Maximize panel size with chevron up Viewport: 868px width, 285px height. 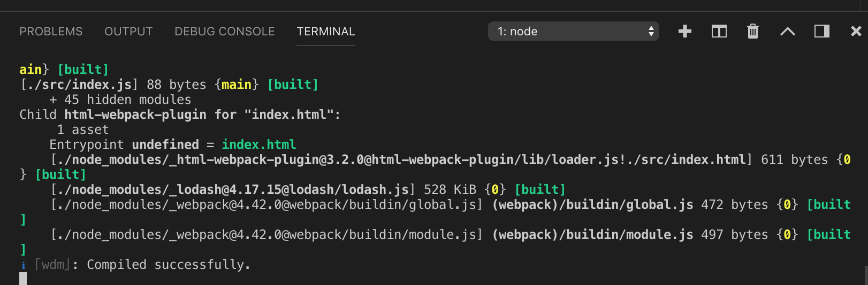click(787, 32)
